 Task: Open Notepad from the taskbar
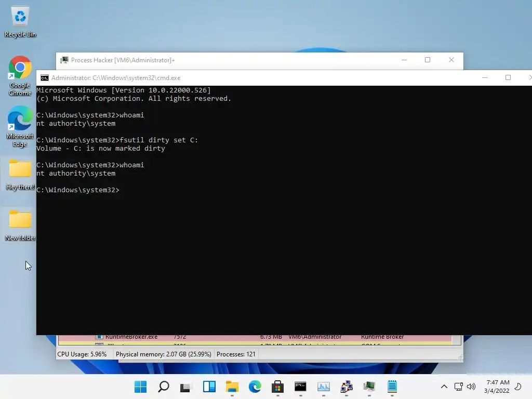click(x=392, y=387)
